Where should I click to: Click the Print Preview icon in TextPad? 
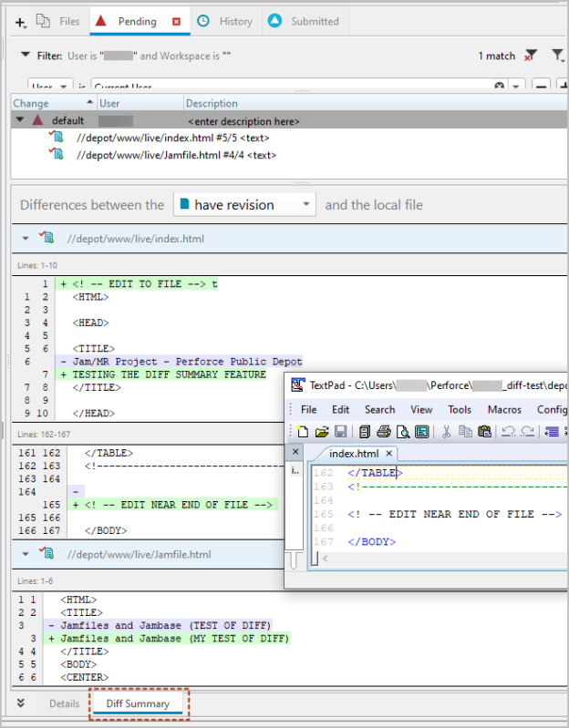[402, 431]
